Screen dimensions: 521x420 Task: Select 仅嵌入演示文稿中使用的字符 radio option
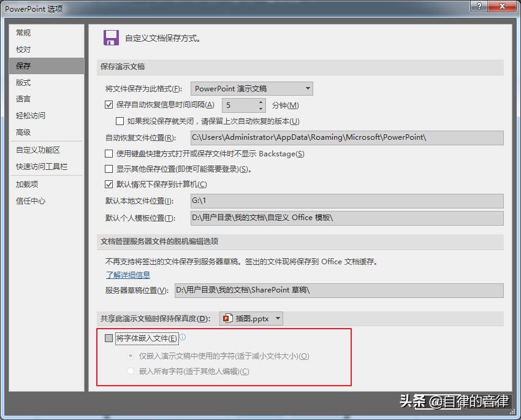[131, 356]
